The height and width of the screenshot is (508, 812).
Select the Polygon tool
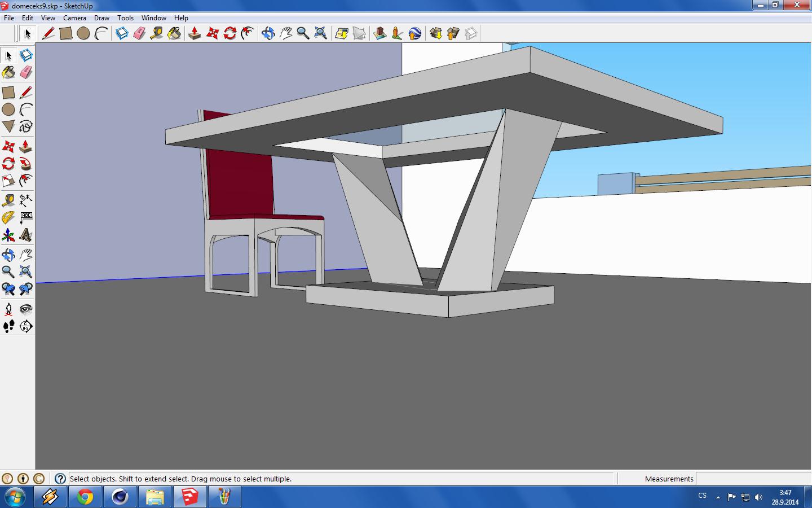point(8,126)
